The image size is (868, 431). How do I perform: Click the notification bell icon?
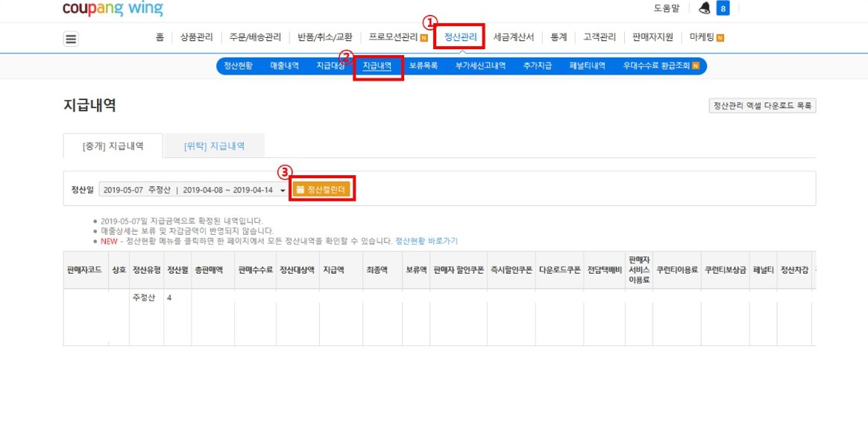pos(705,7)
